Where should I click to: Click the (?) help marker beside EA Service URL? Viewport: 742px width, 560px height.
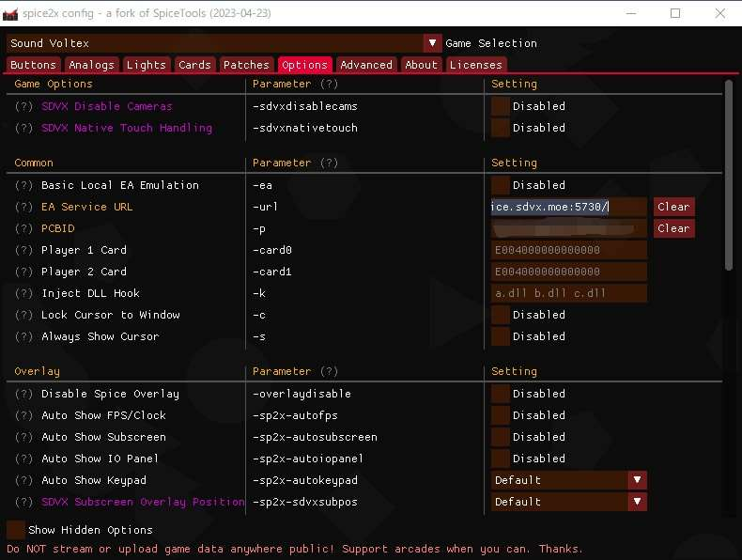coord(24,207)
